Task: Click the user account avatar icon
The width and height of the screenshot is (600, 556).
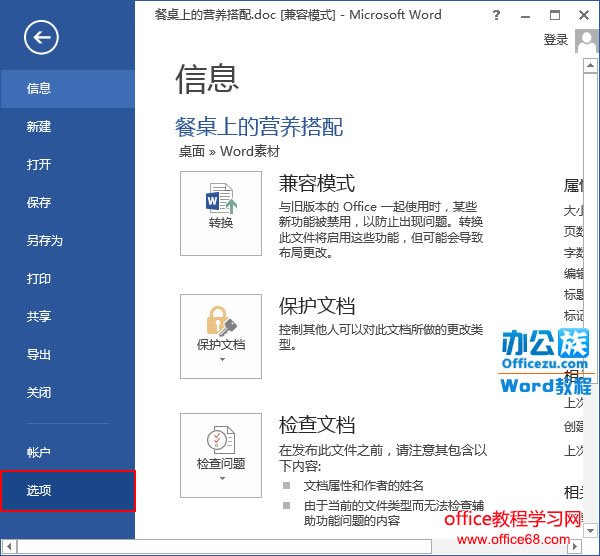Action: [x=586, y=41]
